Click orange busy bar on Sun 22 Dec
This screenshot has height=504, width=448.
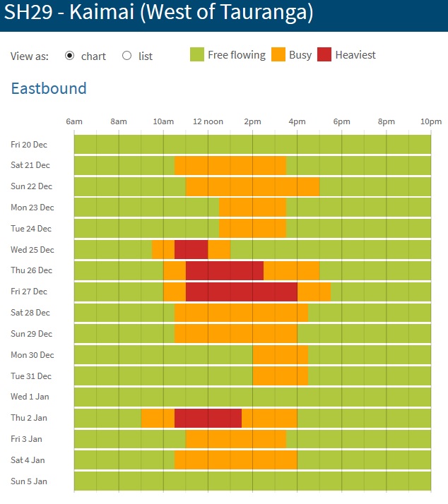[x=252, y=186]
